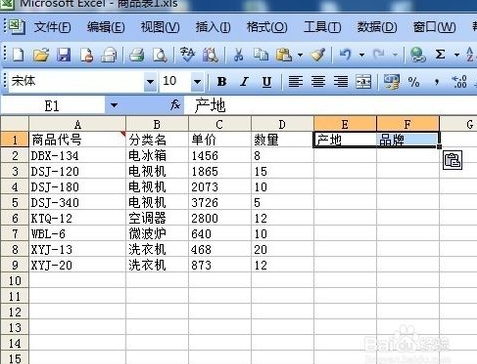Insert hyperlink with globe icon
The image size is (477, 364).
tap(417, 54)
